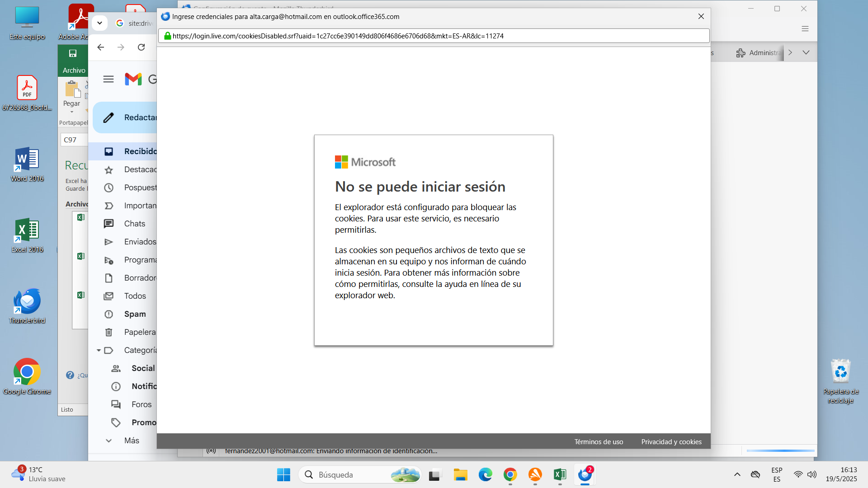
Task: Collapse the Categorías section in Gmail
Action: 99,350
